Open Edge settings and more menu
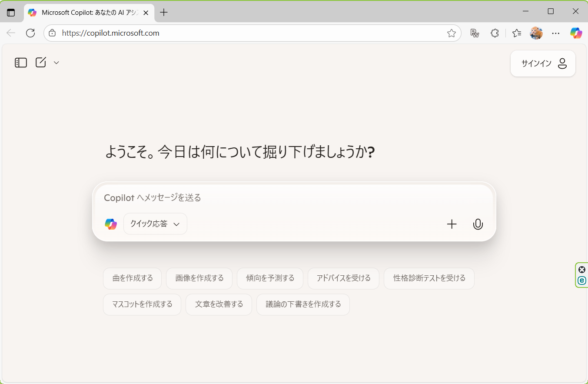This screenshot has height=384, width=588. click(x=555, y=33)
